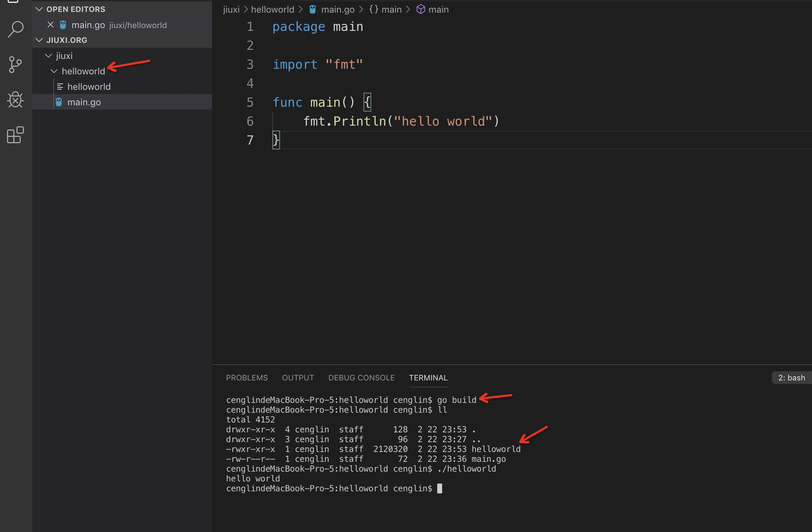Open the Run and Debug view
This screenshot has width=812, height=532.
click(x=15, y=100)
